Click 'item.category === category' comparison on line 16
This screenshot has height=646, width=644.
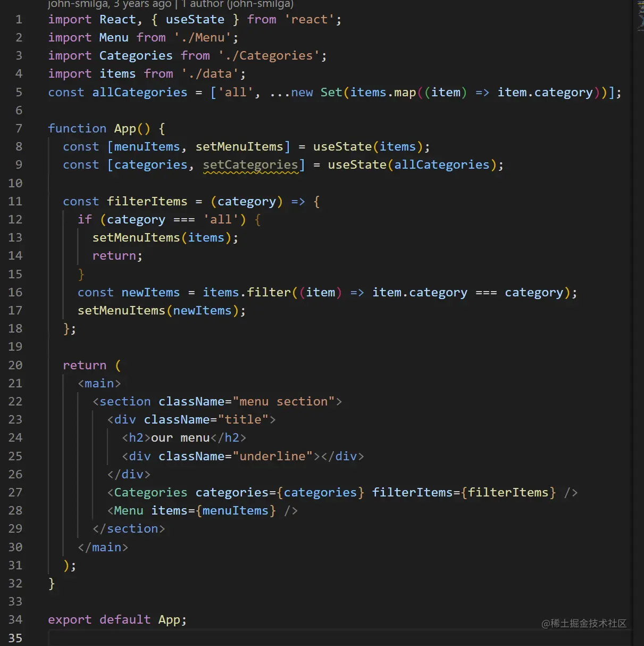tap(467, 293)
